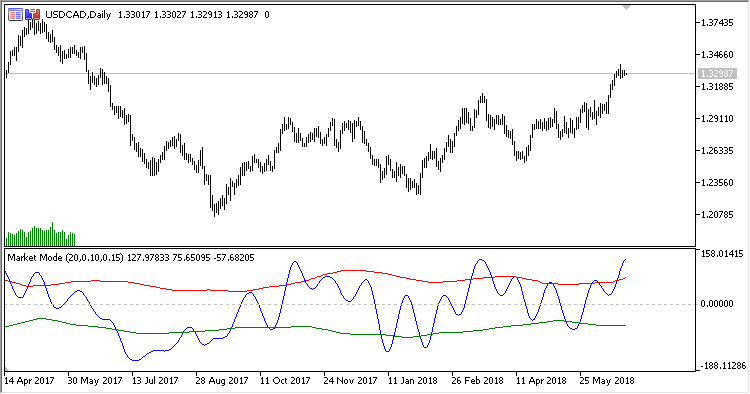Click the 1.29110 price scale value
This screenshot has width=750, height=394.
tap(717, 119)
